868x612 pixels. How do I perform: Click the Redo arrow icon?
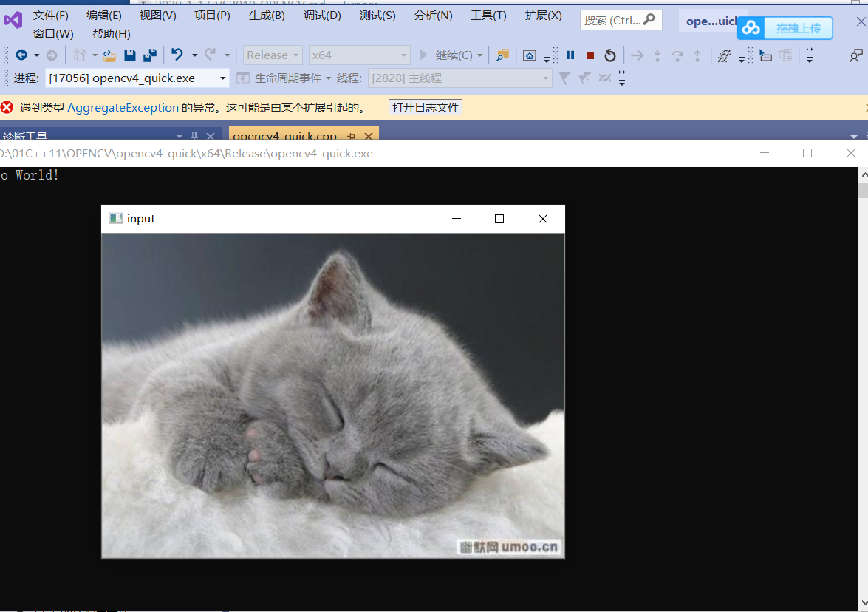pos(210,54)
